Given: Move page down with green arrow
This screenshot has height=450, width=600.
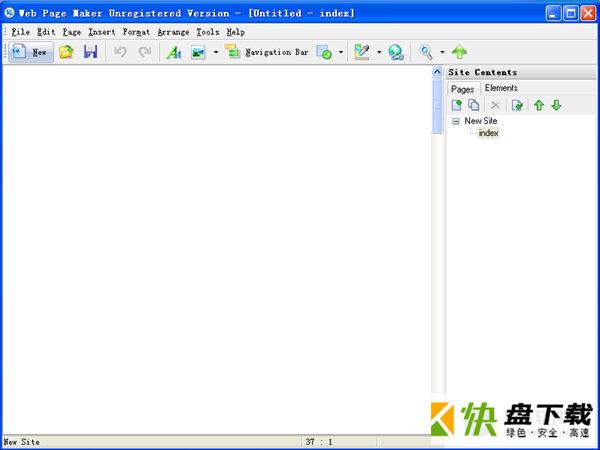Looking at the screenshot, I should coord(556,105).
